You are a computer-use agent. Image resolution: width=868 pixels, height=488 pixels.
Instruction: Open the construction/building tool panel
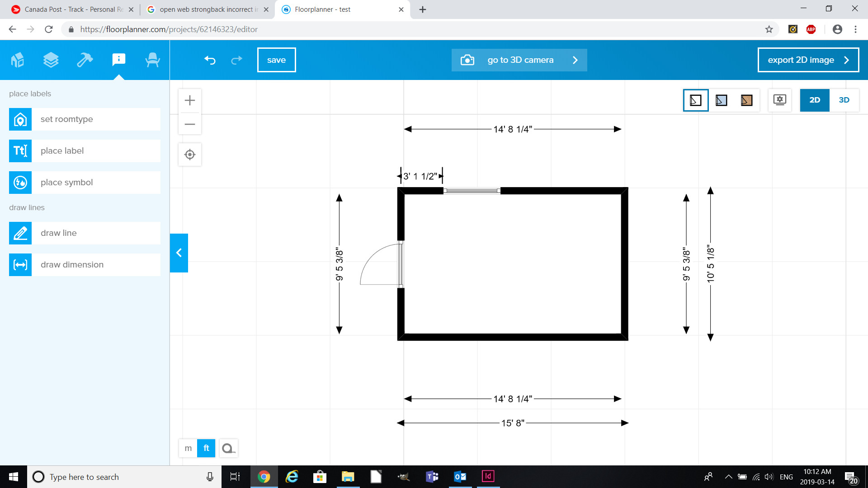click(x=18, y=60)
